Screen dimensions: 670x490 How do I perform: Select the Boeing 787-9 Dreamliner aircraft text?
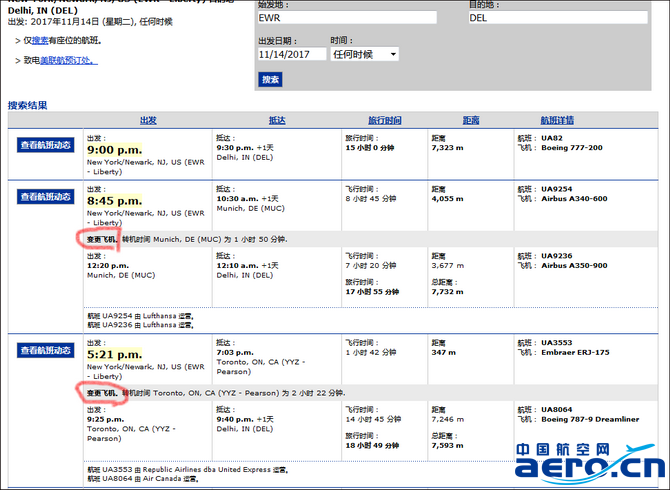coord(590,419)
